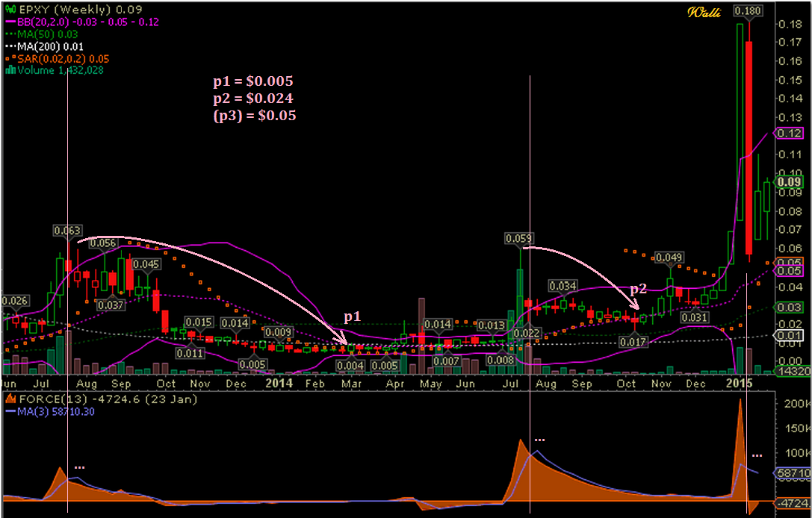
Task: Click the 0.022 price callout
Action: 527,334
